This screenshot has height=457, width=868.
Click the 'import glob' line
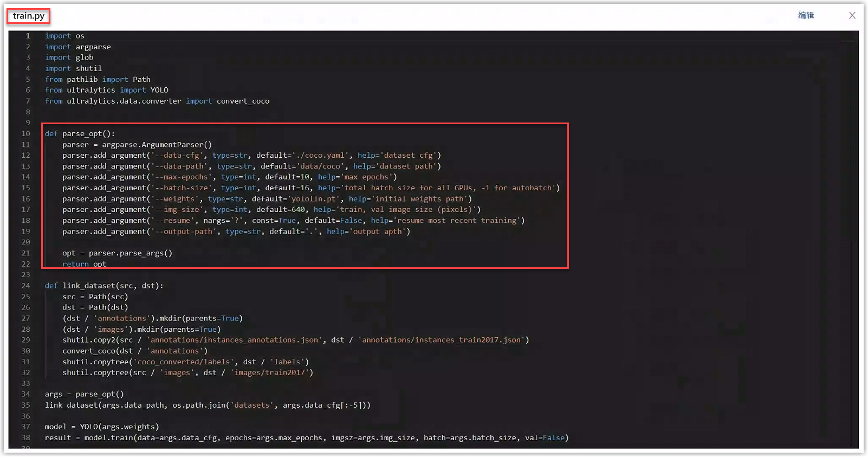coord(69,57)
